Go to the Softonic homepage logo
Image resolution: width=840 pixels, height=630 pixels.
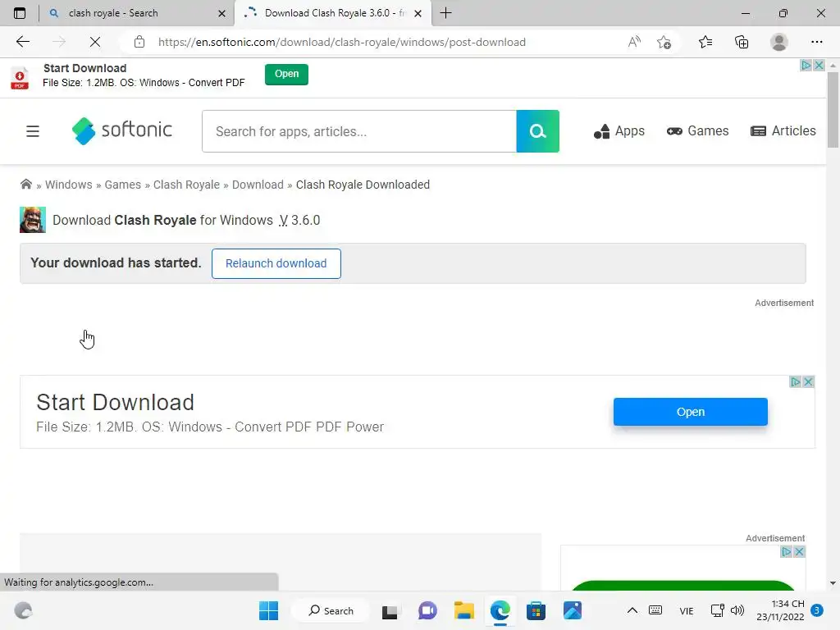coord(122,130)
